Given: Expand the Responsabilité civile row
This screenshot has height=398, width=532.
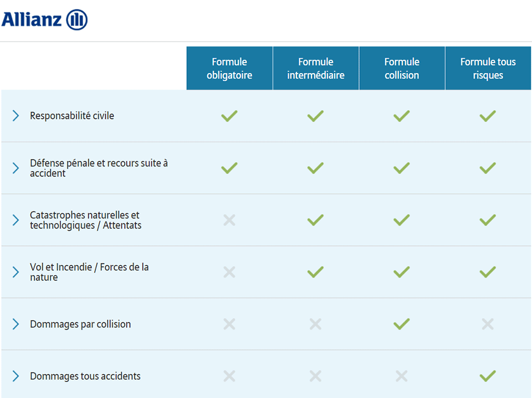Looking at the screenshot, I should pos(15,116).
